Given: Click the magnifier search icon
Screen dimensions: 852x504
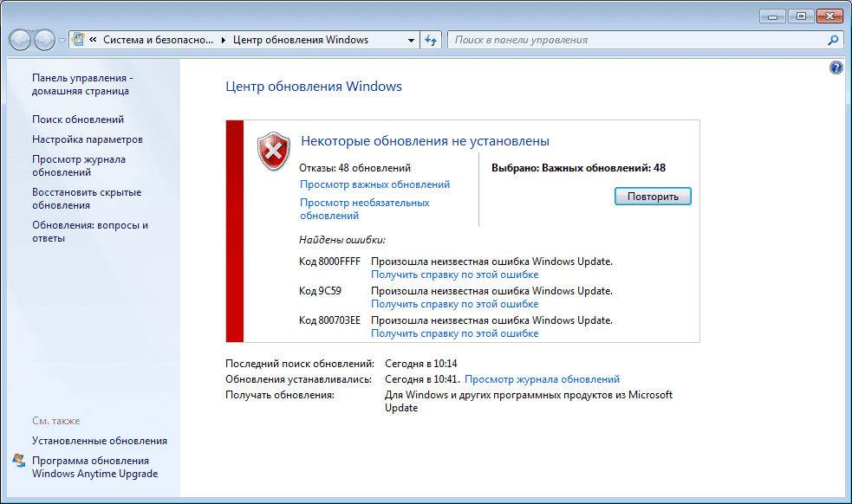Looking at the screenshot, I should 833,40.
